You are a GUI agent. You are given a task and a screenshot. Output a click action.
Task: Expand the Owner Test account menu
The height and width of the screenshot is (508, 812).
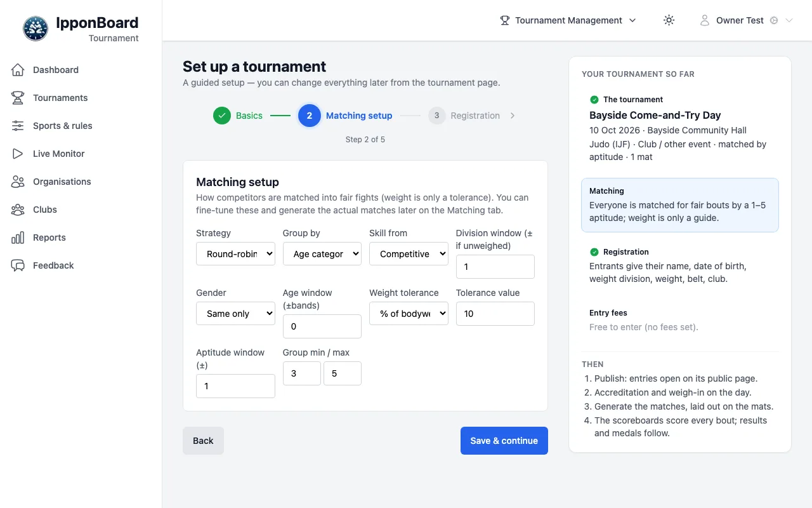[746, 20]
